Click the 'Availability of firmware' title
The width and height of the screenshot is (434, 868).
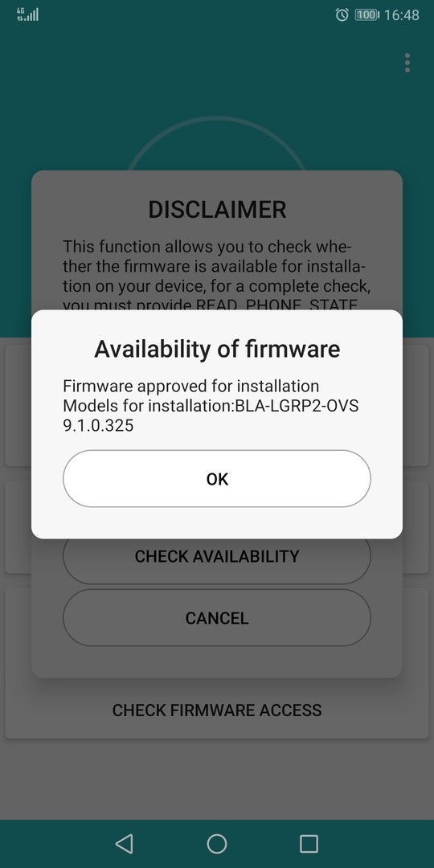coord(216,350)
